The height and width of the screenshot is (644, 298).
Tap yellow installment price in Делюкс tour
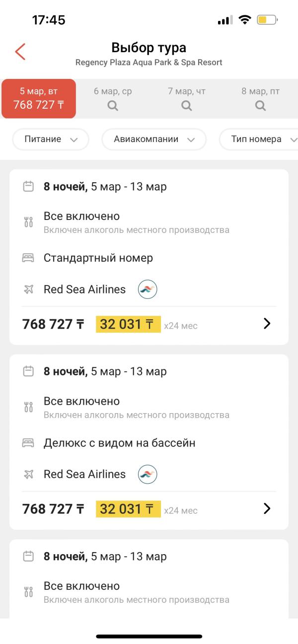coord(128,509)
